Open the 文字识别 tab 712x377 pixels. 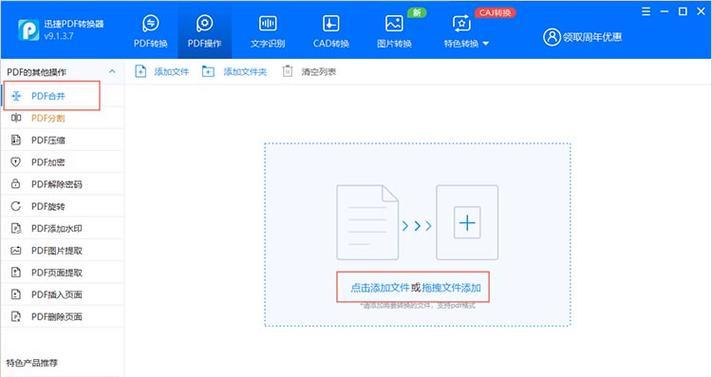pos(267,31)
